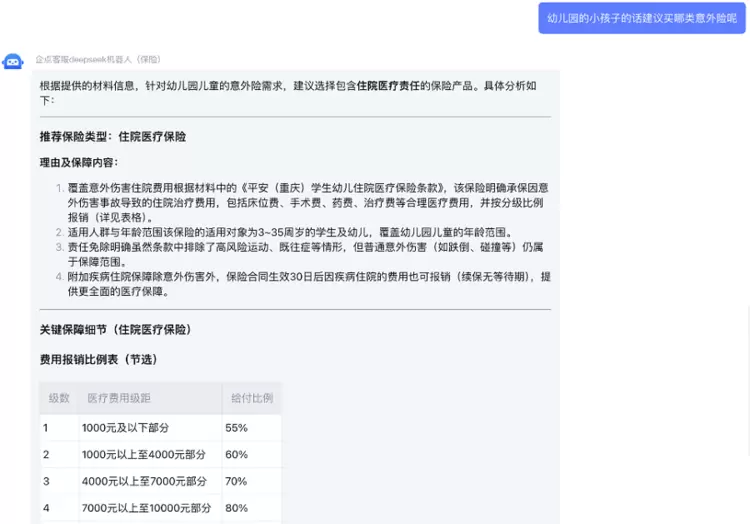Image resolution: width=750 pixels, height=524 pixels.
Task: Click the user's blue question bubble
Action: click(x=643, y=18)
